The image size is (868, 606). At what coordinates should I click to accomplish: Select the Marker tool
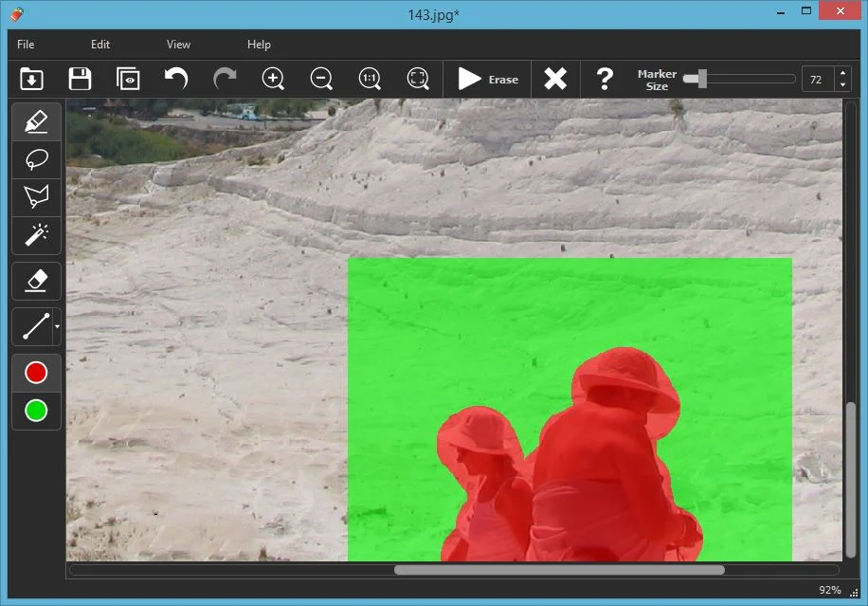point(36,122)
